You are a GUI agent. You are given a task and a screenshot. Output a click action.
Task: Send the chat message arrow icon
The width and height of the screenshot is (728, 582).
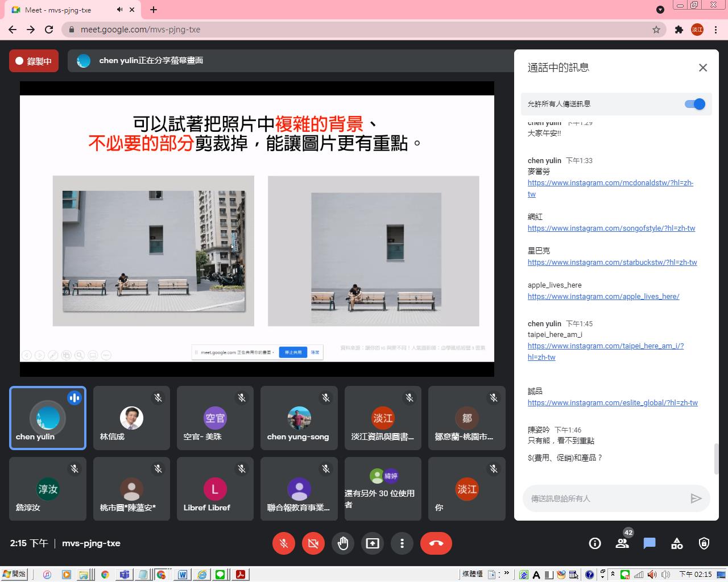coord(696,498)
